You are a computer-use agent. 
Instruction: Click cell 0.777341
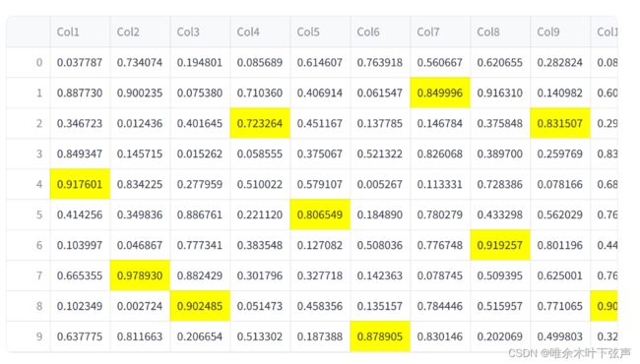200,245
